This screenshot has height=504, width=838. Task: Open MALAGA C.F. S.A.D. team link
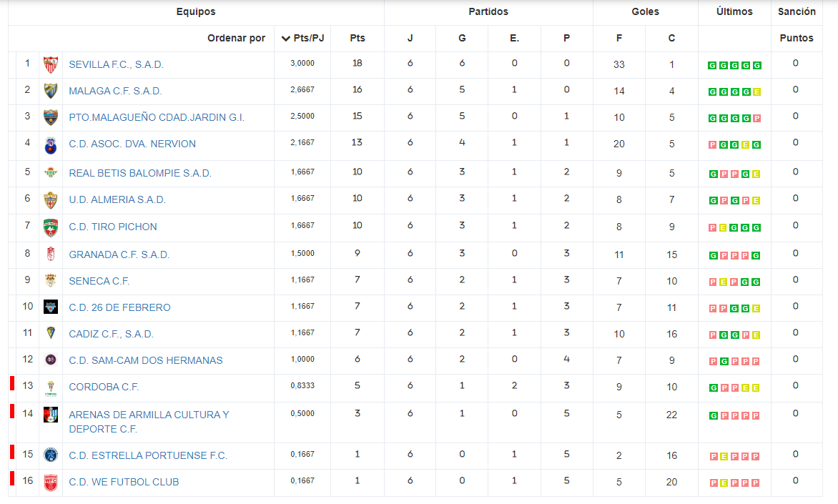tap(115, 91)
